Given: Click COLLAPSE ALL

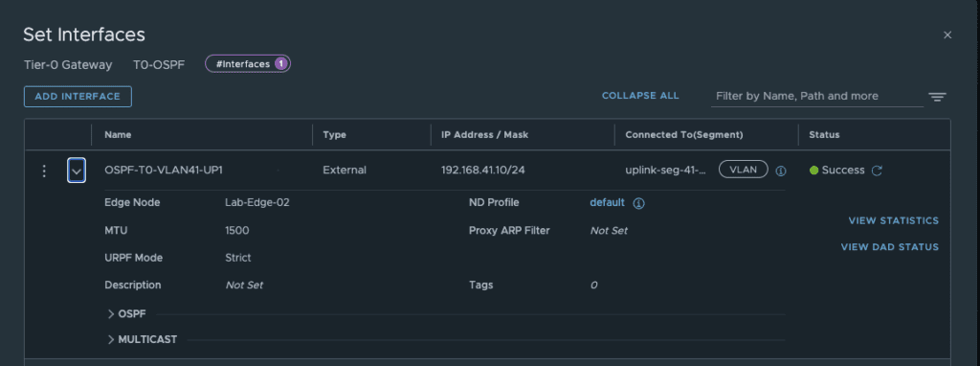Looking at the screenshot, I should [640, 96].
